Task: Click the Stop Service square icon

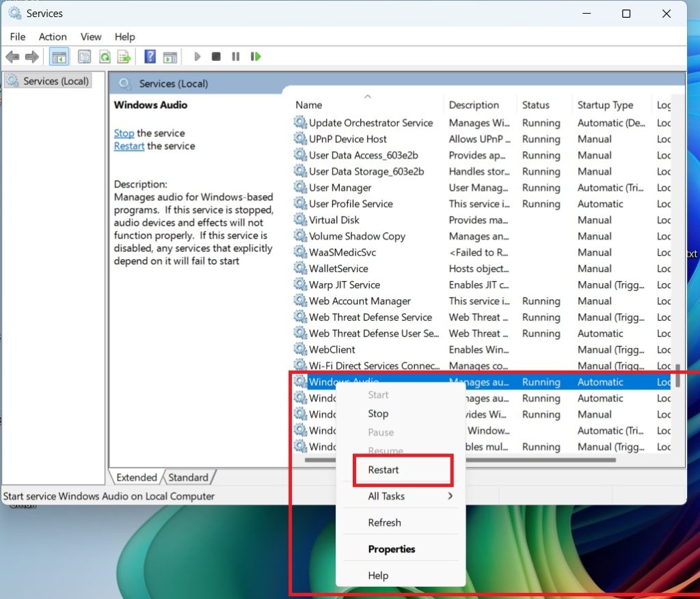Action: (216, 57)
